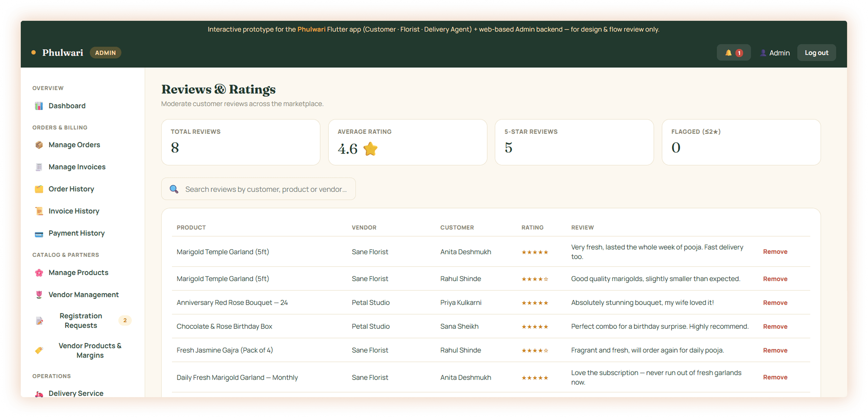
Task: Click the Vendor Products & Margins tag icon
Action: tap(39, 351)
